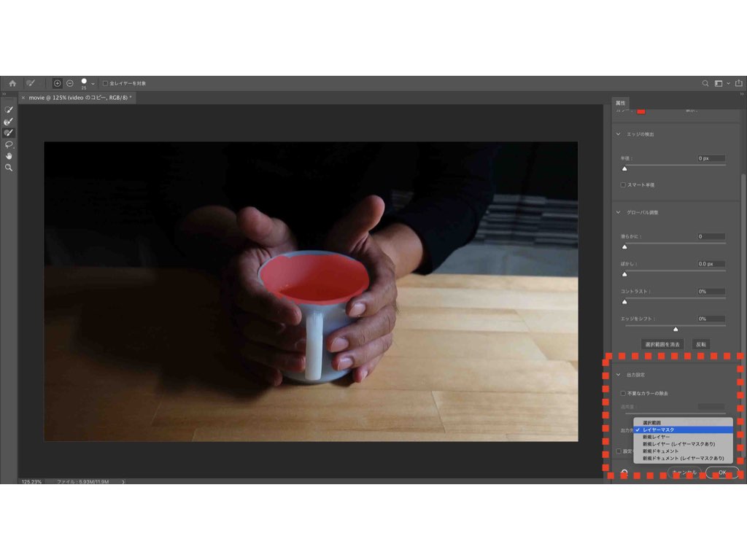Open the tool preset picker for the brush
This screenshot has height=560, width=747.
(x=31, y=83)
